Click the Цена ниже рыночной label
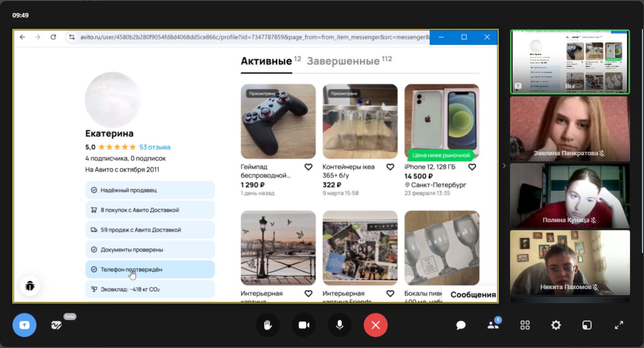The height and width of the screenshot is (348, 644). click(x=441, y=155)
